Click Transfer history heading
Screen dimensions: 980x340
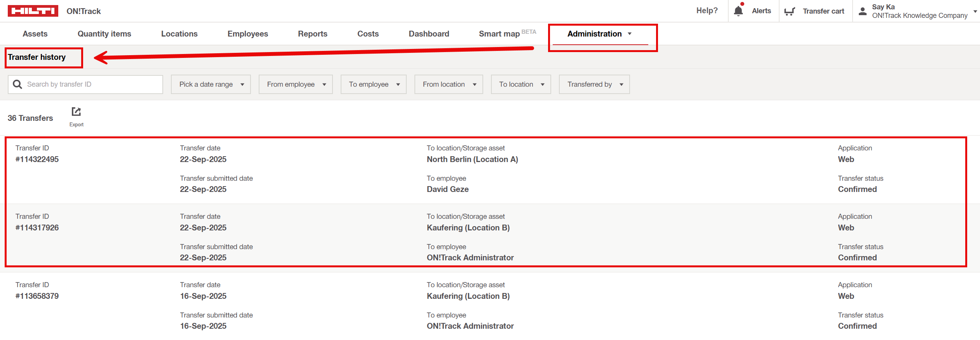[x=37, y=57]
